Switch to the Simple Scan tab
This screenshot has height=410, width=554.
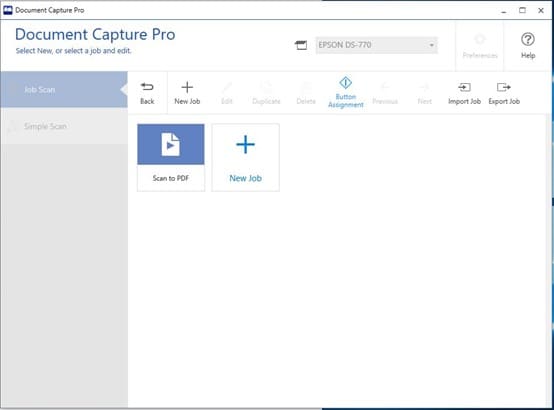coord(64,126)
